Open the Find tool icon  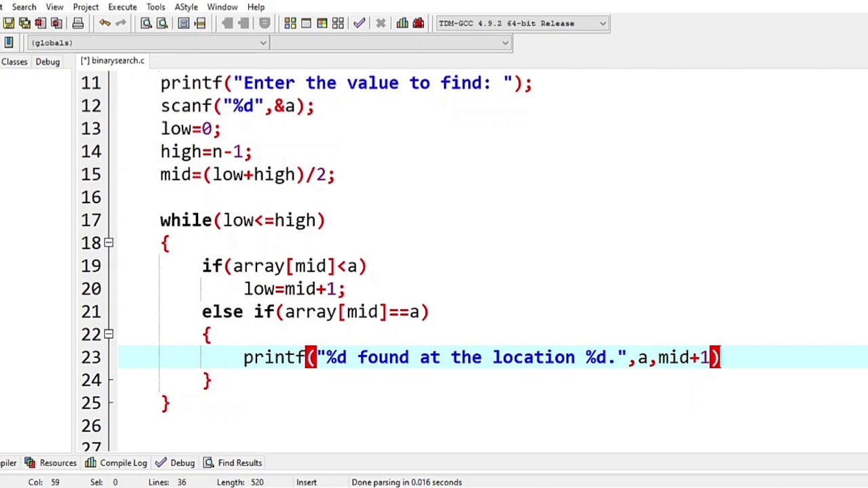(x=146, y=23)
